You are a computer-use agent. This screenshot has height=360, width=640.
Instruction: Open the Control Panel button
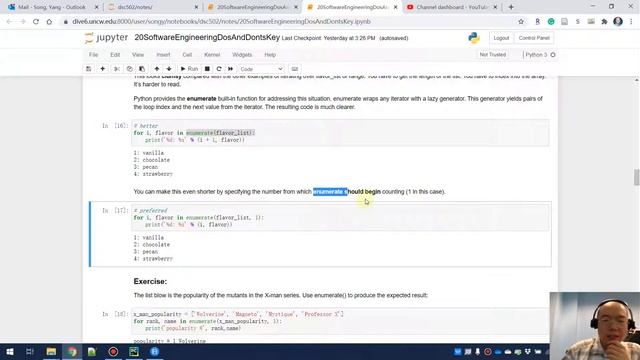tap(534, 38)
